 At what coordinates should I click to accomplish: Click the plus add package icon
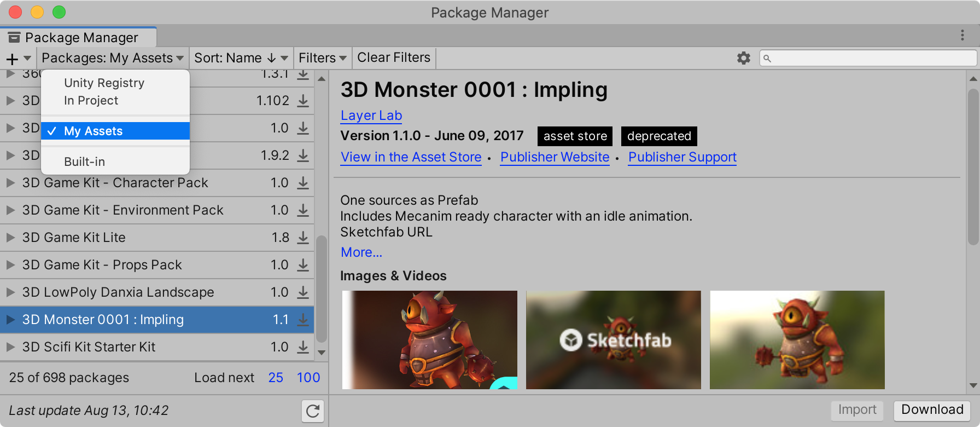pos(12,59)
